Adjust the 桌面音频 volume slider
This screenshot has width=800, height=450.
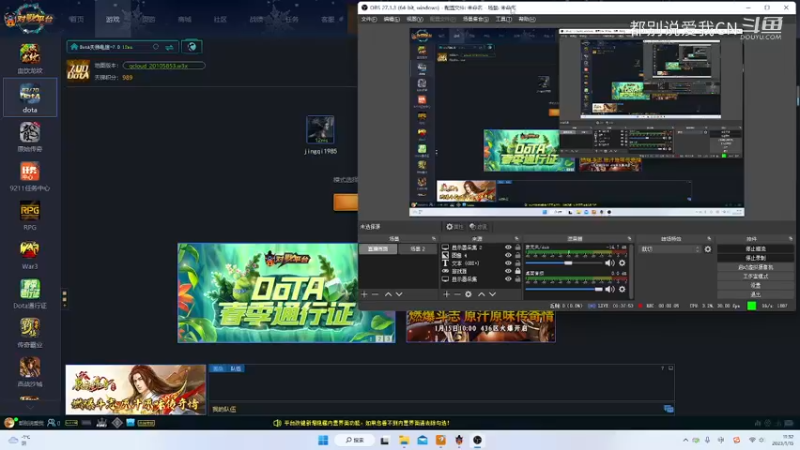click(564, 289)
